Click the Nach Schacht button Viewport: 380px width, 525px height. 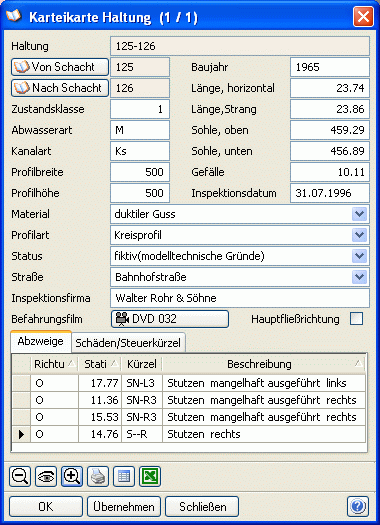point(60,88)
